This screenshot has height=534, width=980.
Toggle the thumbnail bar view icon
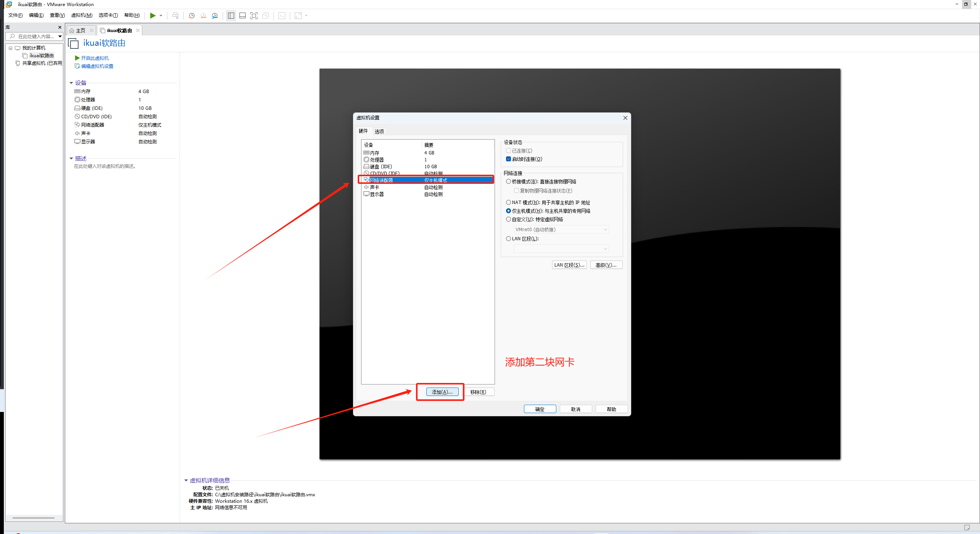click(243, 16)
